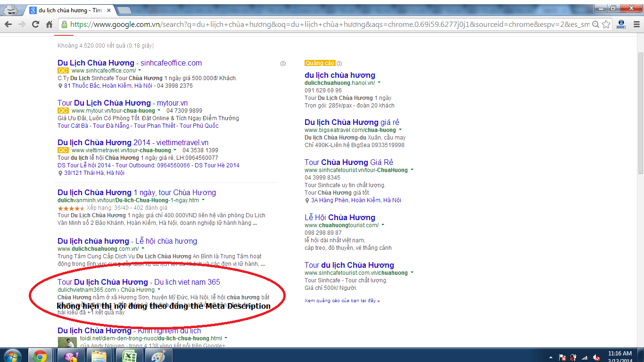Click the info icon above left ads

pyautogui.click(x=283, y=63)
